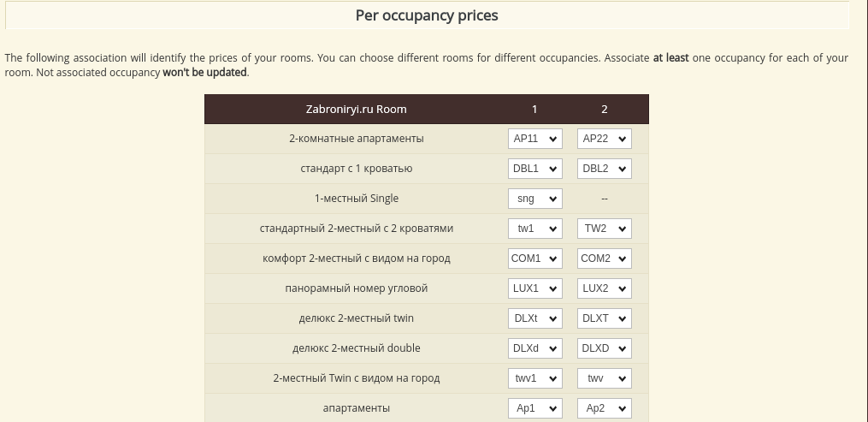Open the DLXt dropdown for делюкс twin
The height and width of the screenshot is (422, 868).
point(534,318)
